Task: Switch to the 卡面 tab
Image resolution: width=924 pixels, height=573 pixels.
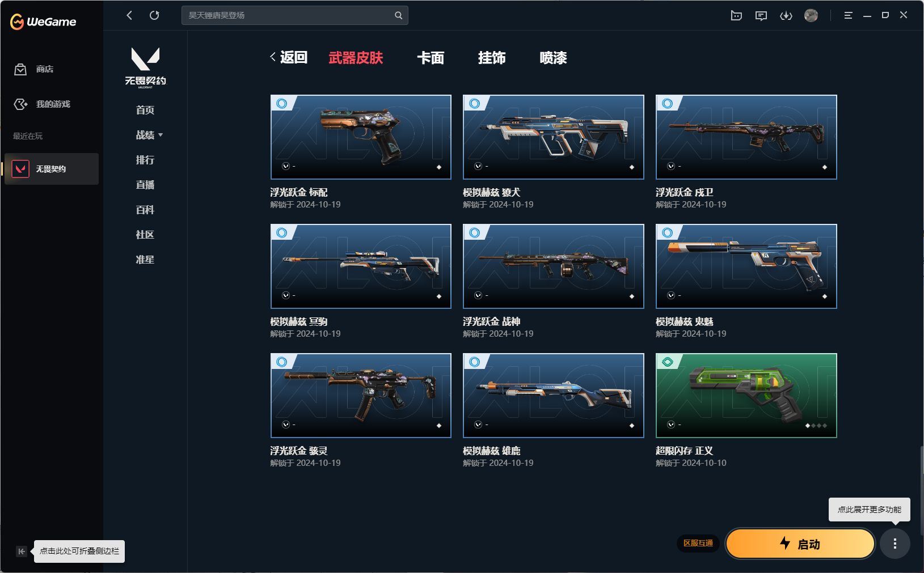Action: pos(431,58)
